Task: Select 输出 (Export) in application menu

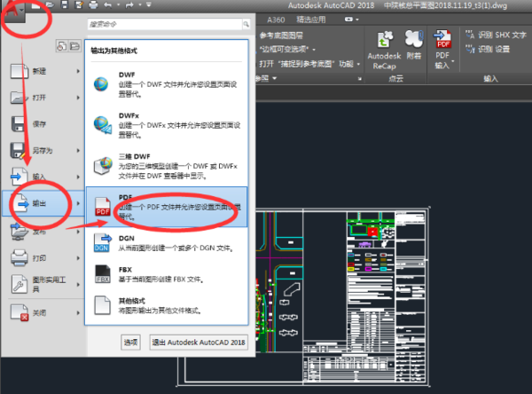Action: pos(43,203)
